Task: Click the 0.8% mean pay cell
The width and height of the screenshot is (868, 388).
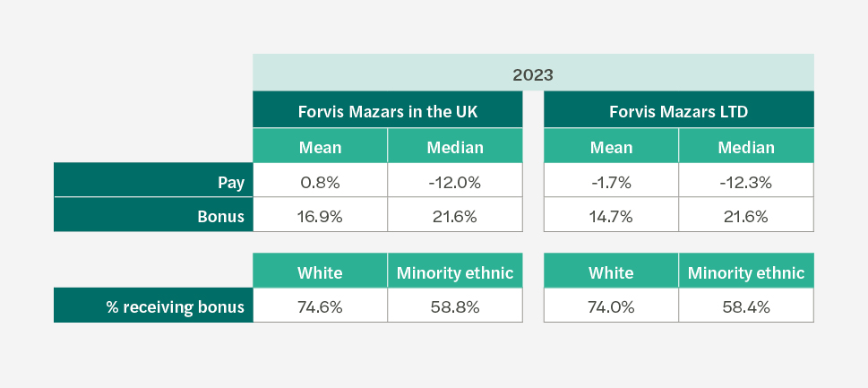Action: 320,182
